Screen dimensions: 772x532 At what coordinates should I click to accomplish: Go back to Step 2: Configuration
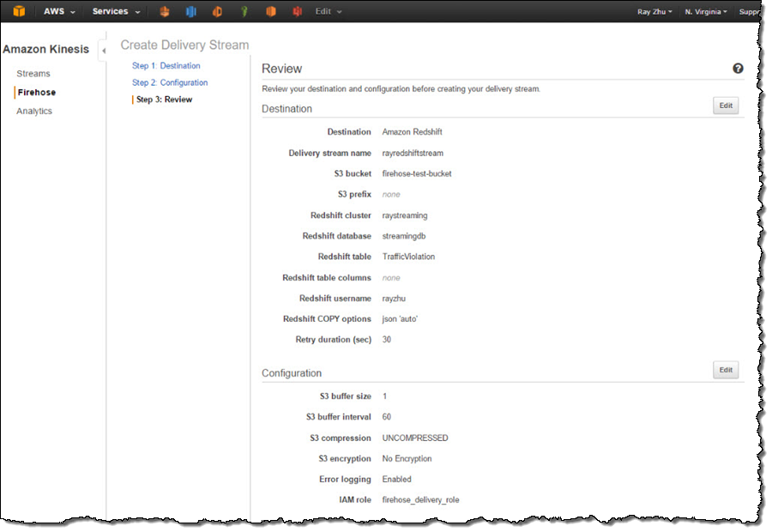click(x=170, y=82)
